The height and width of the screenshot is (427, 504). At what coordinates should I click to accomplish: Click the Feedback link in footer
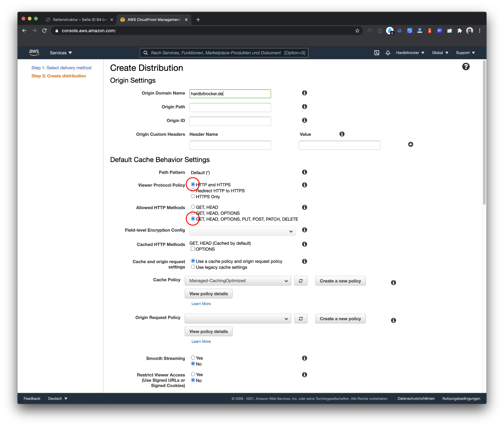(32, 399)
